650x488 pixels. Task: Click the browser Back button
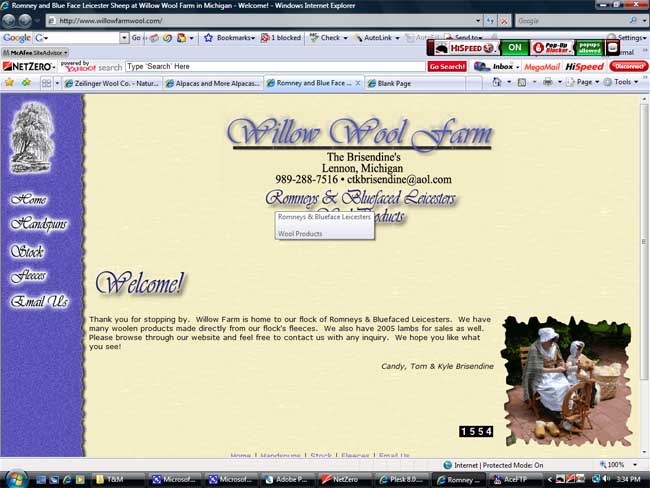[x=9, y=20]
